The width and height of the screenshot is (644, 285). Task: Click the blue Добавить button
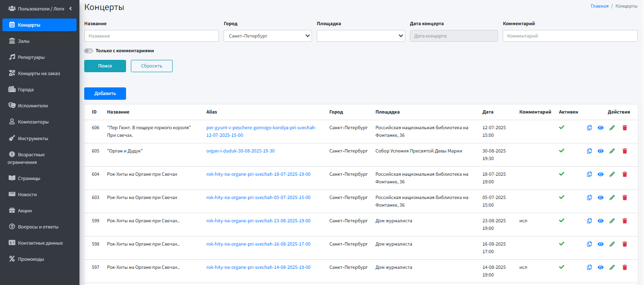pyautogui.click(x=105, y=94)
